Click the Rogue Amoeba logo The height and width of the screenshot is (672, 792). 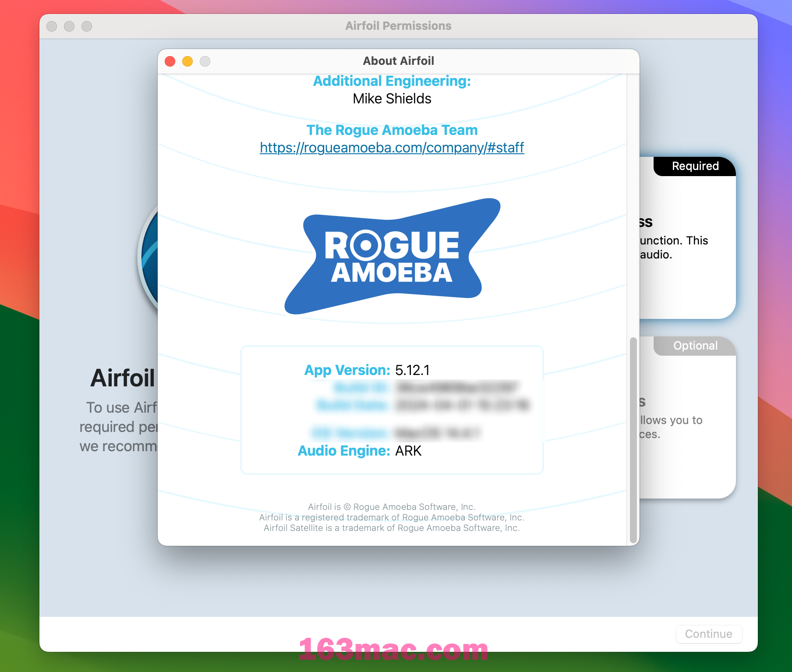coord(392,256)
